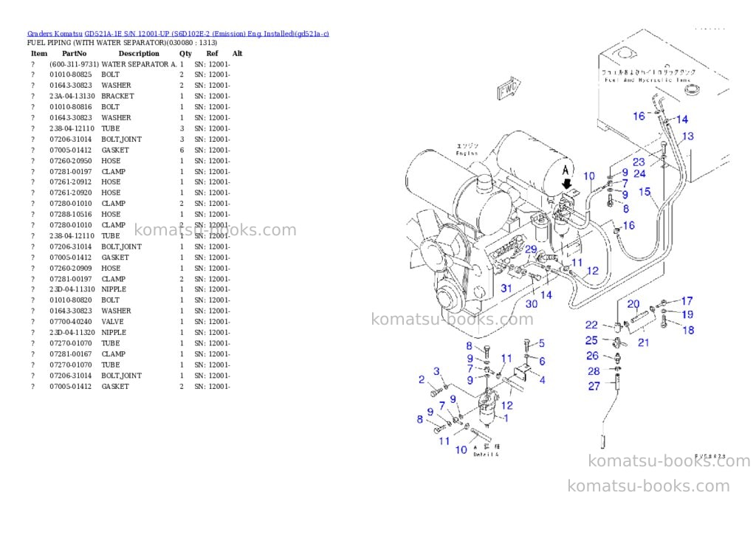Select part number 07261-20912
The image size is (756, 535).
[70, 182]
